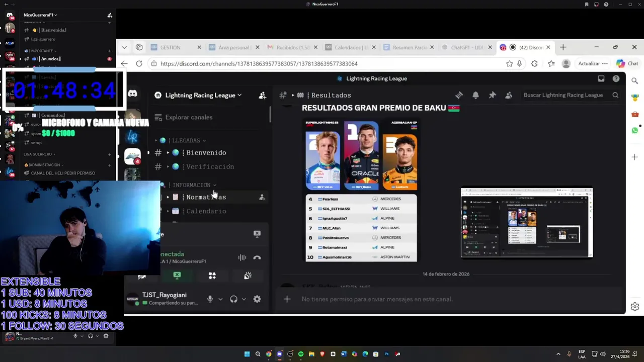The width and height of the screenshot is (644, 362).
Task: Open the Calendario channel
Action: [206, 211]
